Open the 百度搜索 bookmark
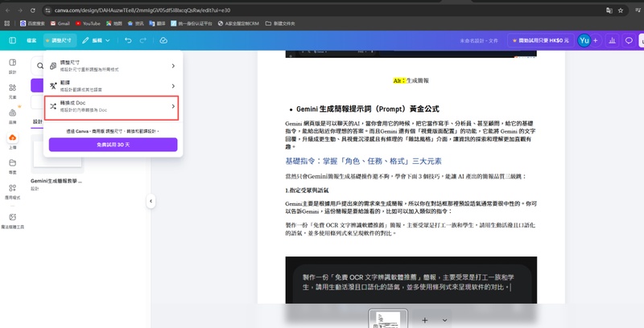Image resolution: width=644 pixels, height=328 pixels. (33, 23)
